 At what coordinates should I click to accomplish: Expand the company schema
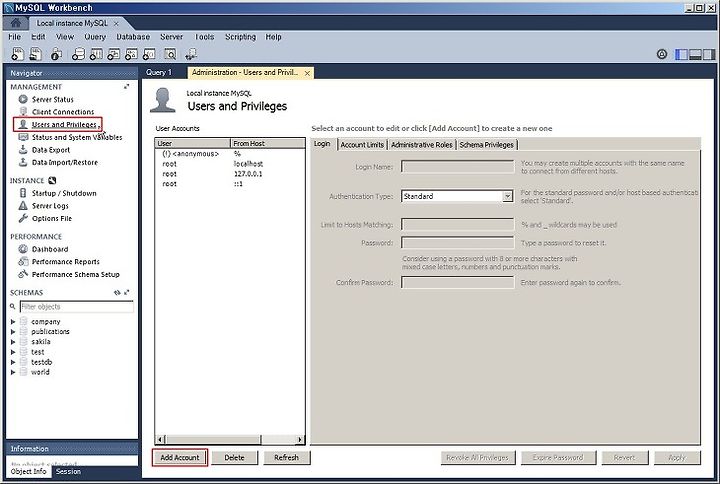pos(13,321)
